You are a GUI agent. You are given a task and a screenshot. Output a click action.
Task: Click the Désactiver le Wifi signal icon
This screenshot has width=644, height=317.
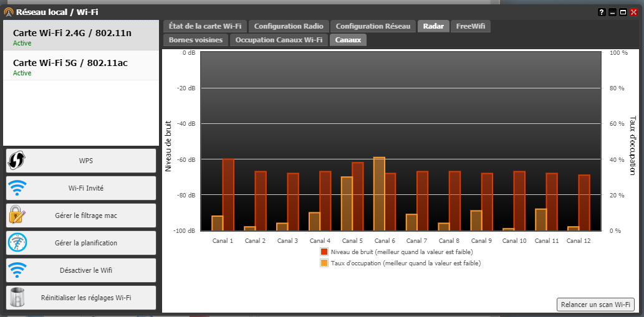[17, 270]
